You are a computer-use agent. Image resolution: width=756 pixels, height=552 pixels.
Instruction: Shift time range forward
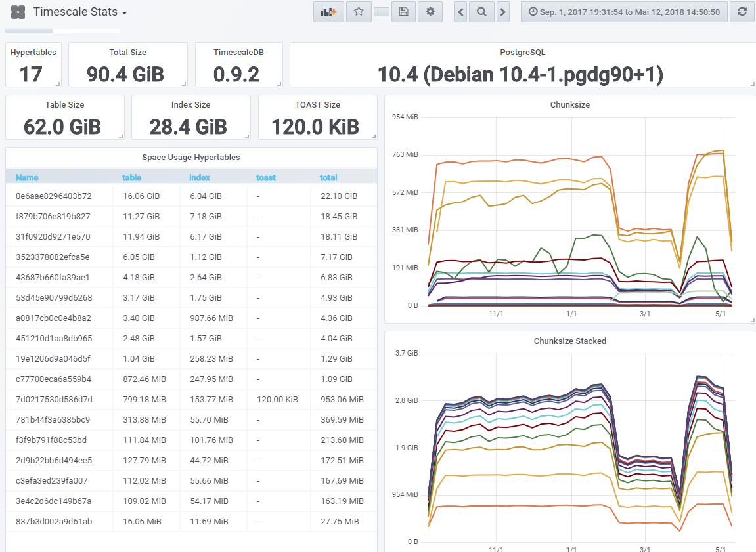point(502,12)
